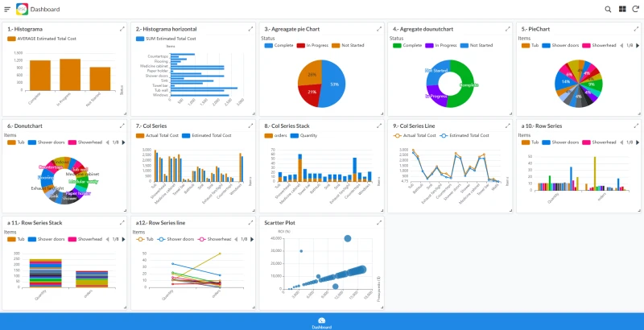Expand the 5.- PieChart panel fullscreen
This screenshot has width=644, height=330.
pos(636,29)
